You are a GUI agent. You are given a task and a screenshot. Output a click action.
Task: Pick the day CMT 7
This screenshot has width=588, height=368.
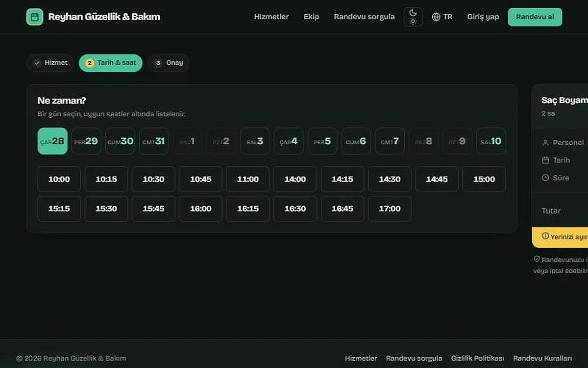coord(390,141)
